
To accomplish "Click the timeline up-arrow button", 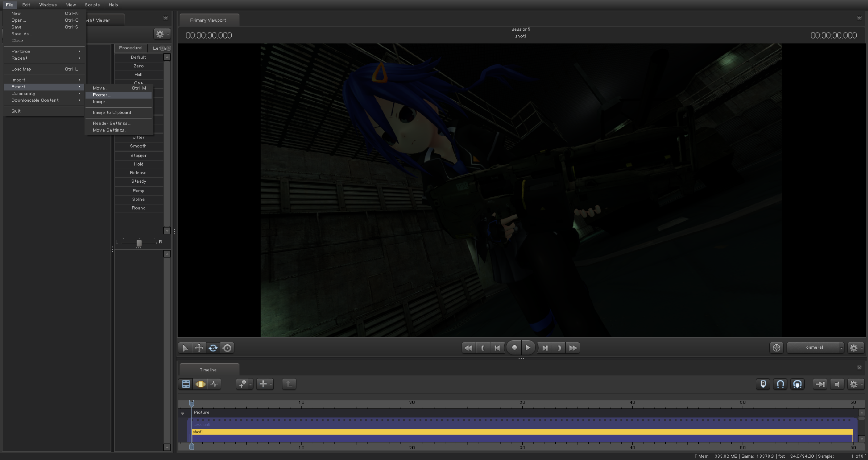I will 289,384.
